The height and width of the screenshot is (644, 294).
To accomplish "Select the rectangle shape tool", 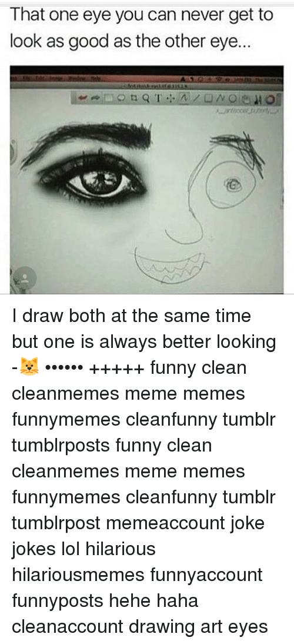I will pyautogui.click(x=208, y=97).
